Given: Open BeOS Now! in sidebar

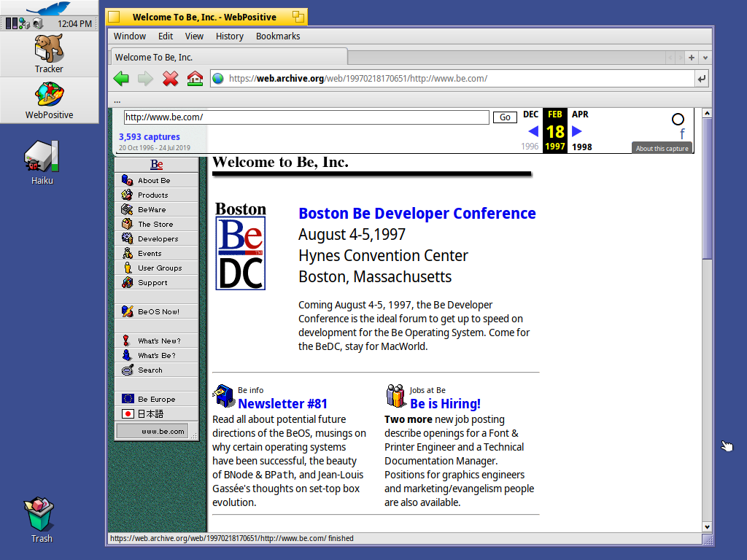Looking at the screenshot, I should [156, 311].
